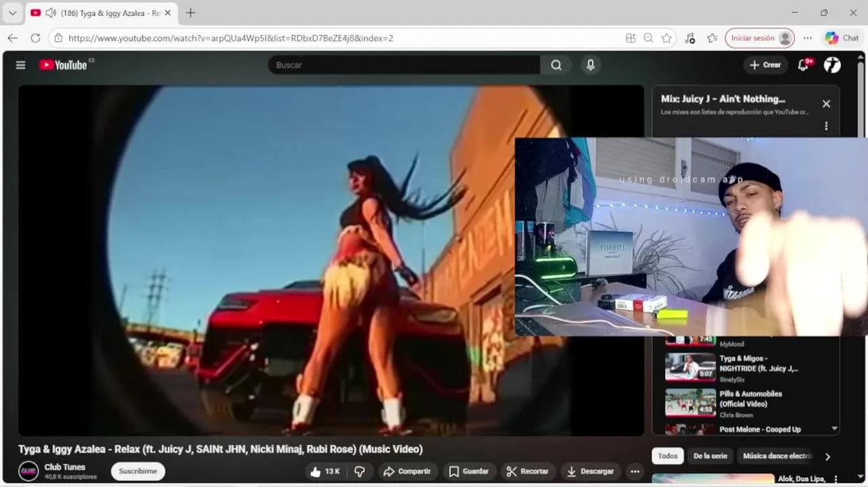This screenshot has width=868, height=487.
Task: Open a new browser tab
Action: pos(191,13)
